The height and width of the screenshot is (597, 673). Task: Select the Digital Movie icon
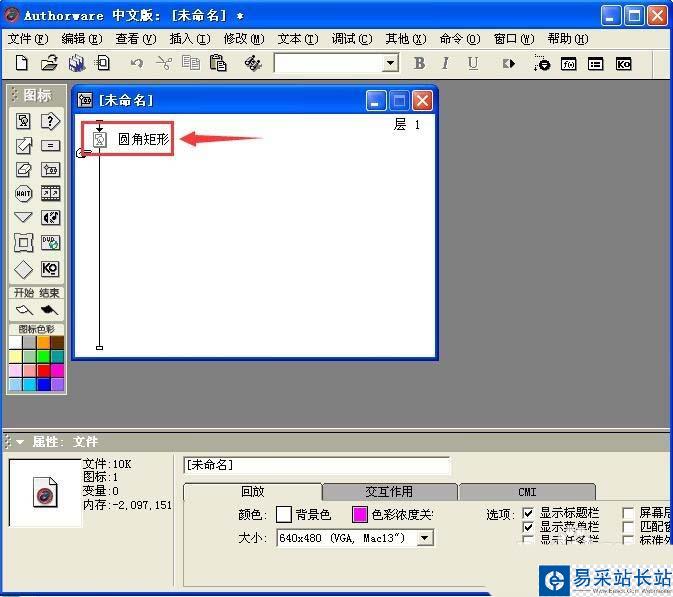point(50,194)
